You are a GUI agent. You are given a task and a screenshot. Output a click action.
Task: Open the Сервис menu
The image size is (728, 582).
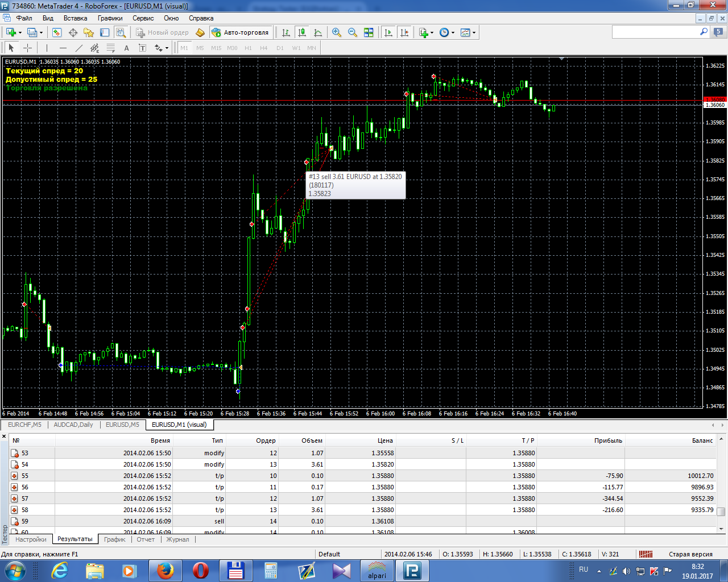coord(143,18)
